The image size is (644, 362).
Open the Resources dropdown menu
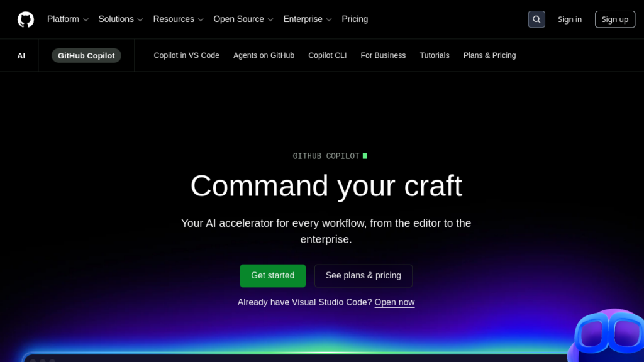[178, 19]
